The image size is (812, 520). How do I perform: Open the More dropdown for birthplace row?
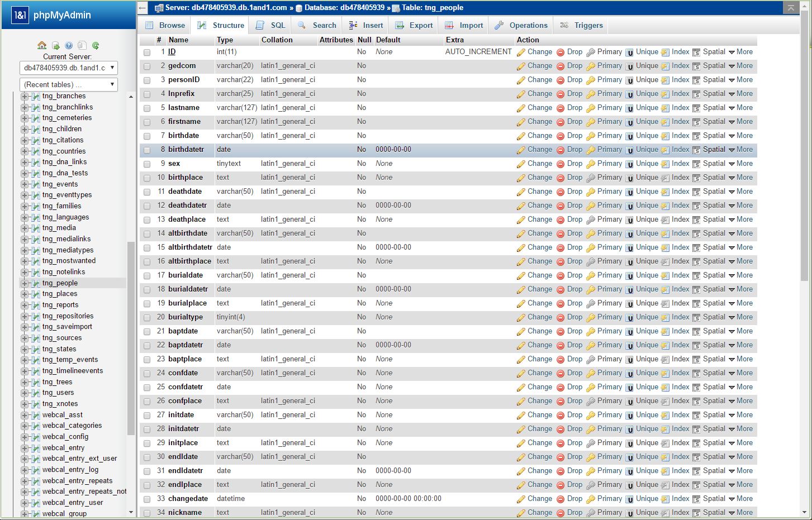tap(740, 177)
